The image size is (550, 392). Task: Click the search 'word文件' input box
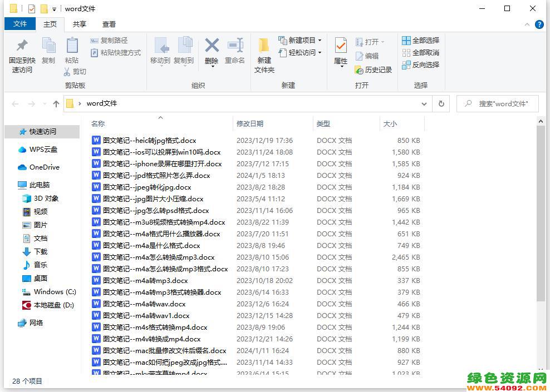497,103
